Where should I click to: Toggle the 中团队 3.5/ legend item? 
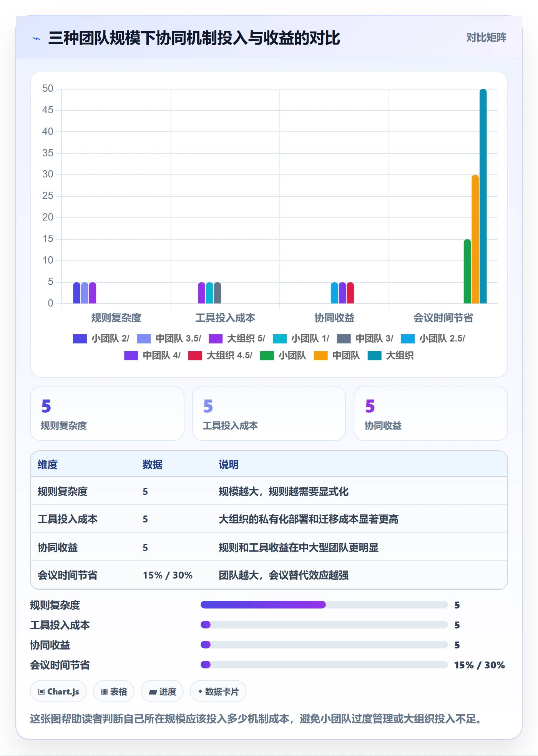tap(169, 338)
